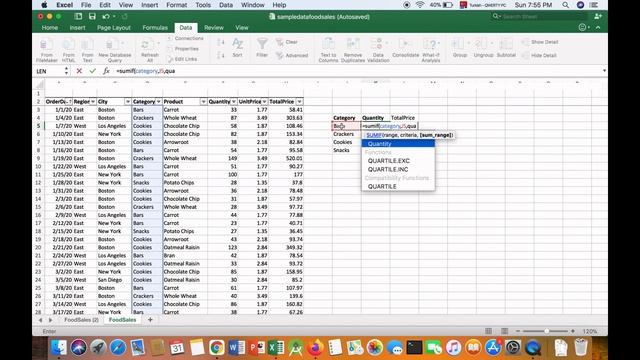Open the City column filter dropdown
This screenshot has width=640, height=360.
[128, 102]
